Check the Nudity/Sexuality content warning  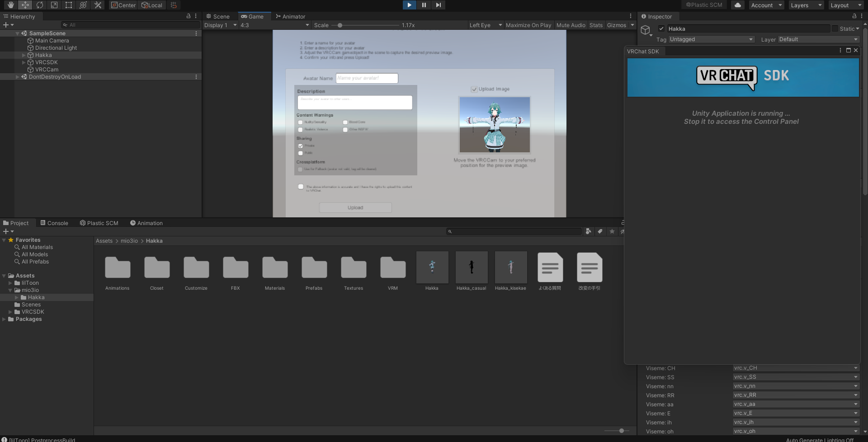coord(300,122)
